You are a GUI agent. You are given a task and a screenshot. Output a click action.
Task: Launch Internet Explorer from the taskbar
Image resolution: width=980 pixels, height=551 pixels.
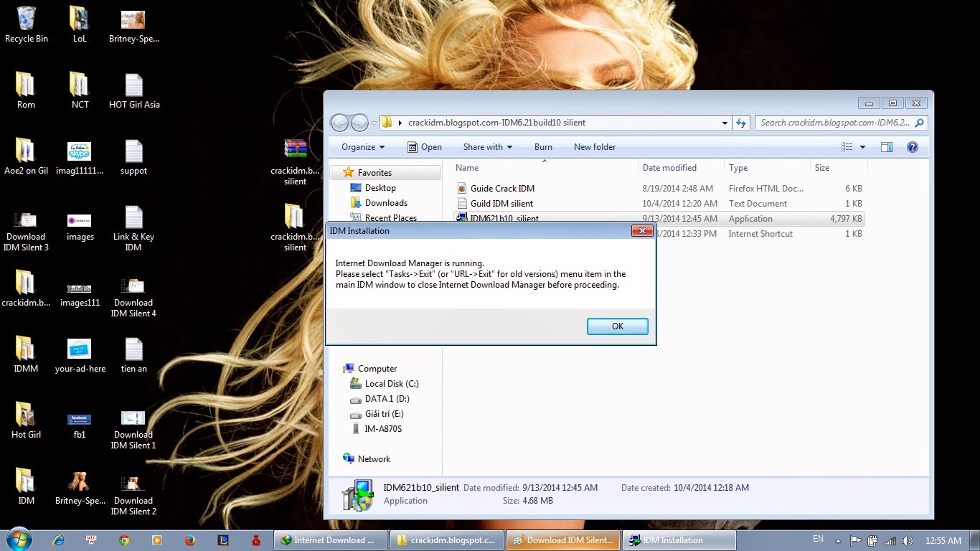click(x=59, y=540)
